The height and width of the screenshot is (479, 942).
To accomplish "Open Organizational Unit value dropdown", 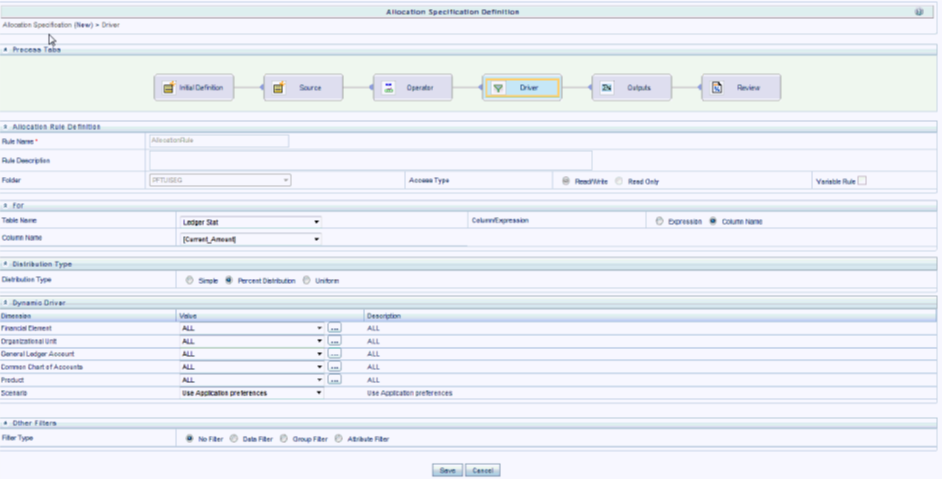I will coord(252,341).
